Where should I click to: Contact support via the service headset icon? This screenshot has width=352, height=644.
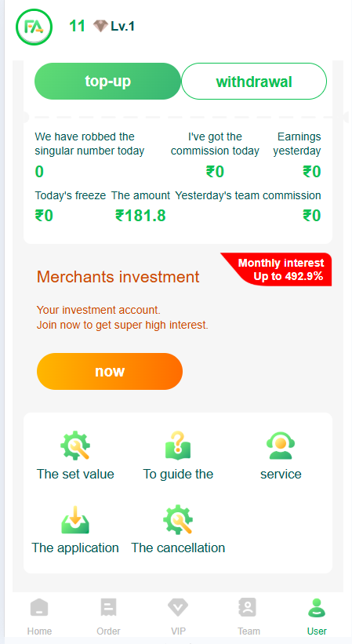click(281, 446)
